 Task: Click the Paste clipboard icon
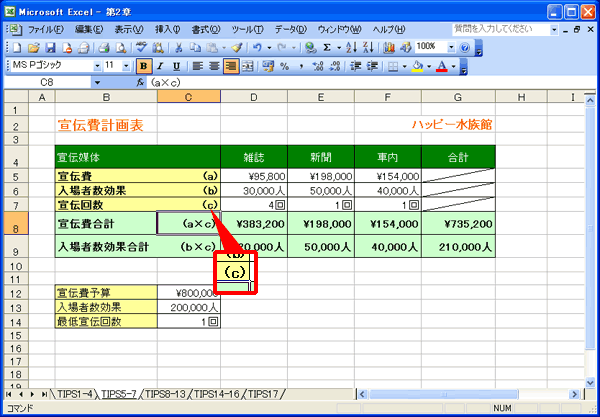pyautogui.click(x=212, y=47)
